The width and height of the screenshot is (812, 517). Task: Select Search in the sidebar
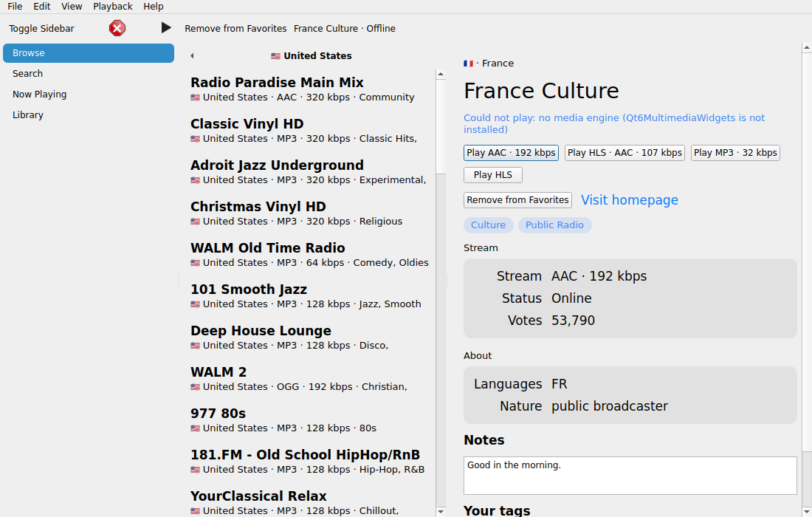click(89, 74)
